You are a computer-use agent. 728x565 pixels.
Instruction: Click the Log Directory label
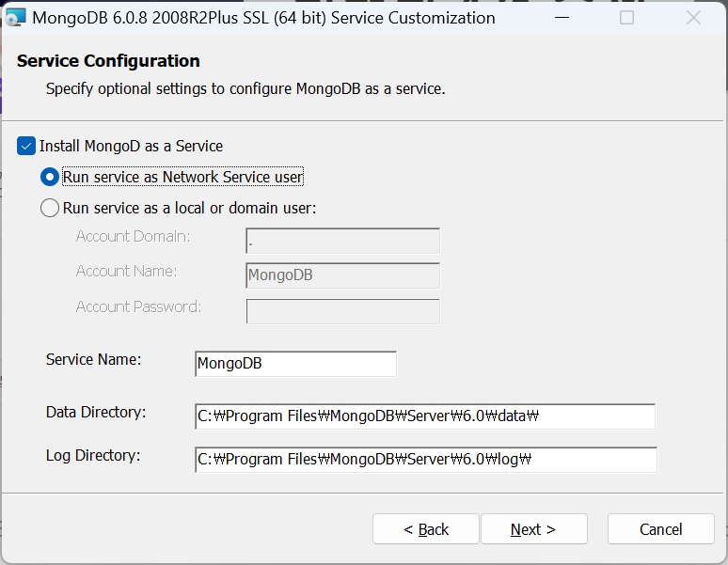point(93,455)
